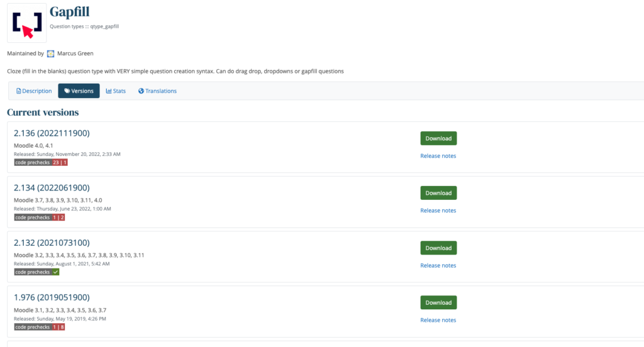The width and height of the screenshot is (644, 347).
Task: Click the Cloze question type description text
Action: coord(175,72)
